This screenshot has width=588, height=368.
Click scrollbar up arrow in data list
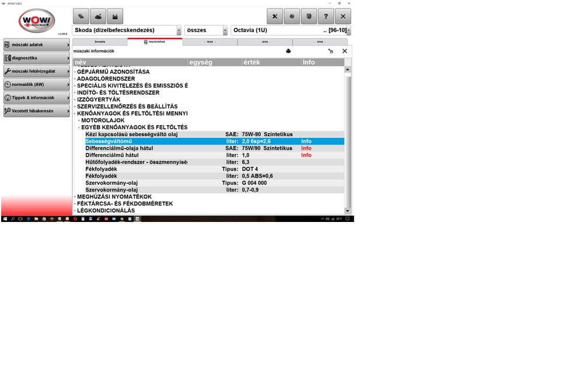click(x=347, y=70)
